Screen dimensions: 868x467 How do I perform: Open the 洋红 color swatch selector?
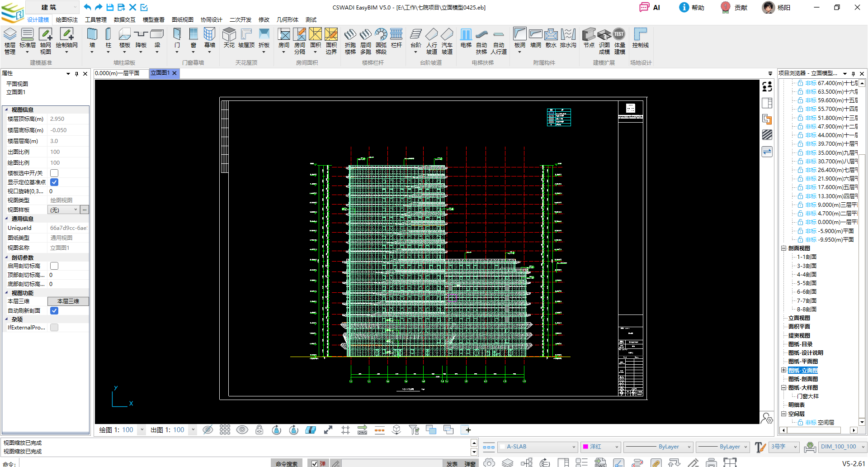(x=601, y=447)
